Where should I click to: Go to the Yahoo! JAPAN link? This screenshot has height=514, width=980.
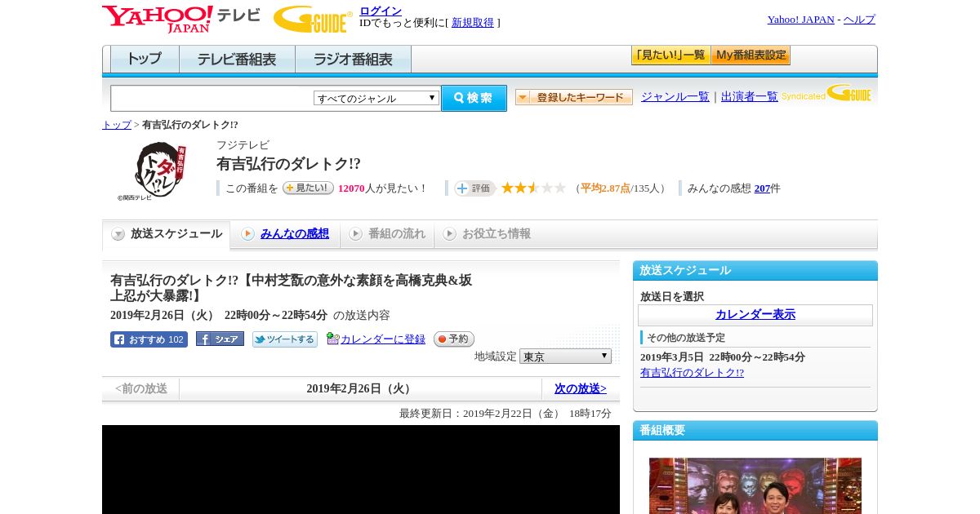[x=800, y=20]
